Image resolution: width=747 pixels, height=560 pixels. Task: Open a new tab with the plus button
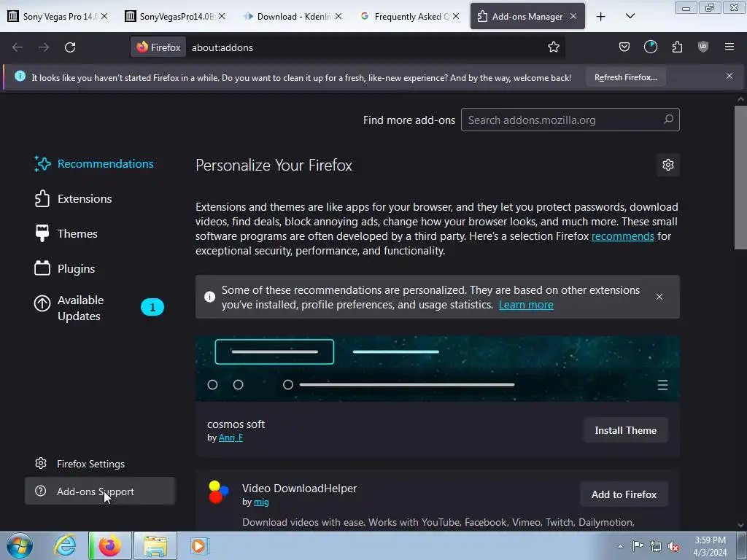(601, 17)
